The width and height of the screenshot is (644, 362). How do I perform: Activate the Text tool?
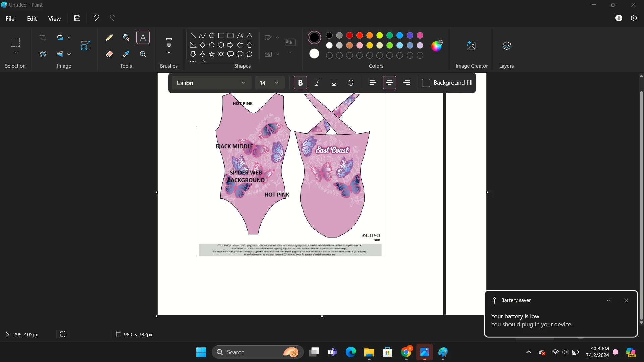tap(143, 37)
